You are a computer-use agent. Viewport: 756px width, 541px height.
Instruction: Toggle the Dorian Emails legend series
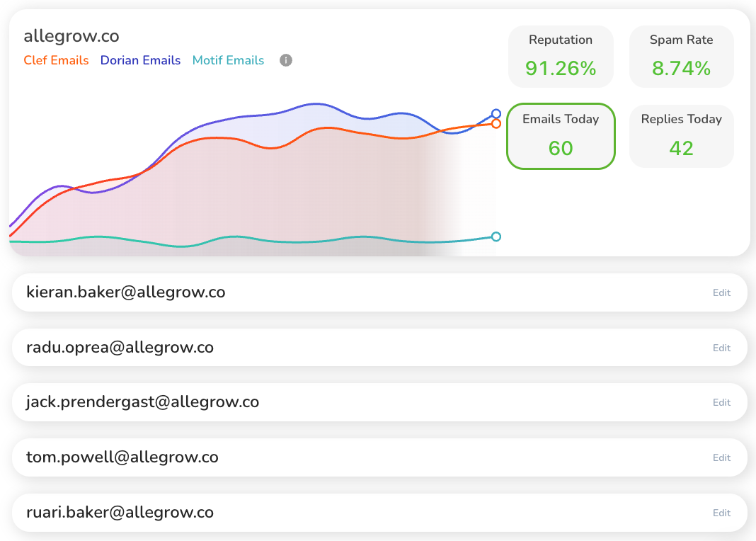coord(140,60)
